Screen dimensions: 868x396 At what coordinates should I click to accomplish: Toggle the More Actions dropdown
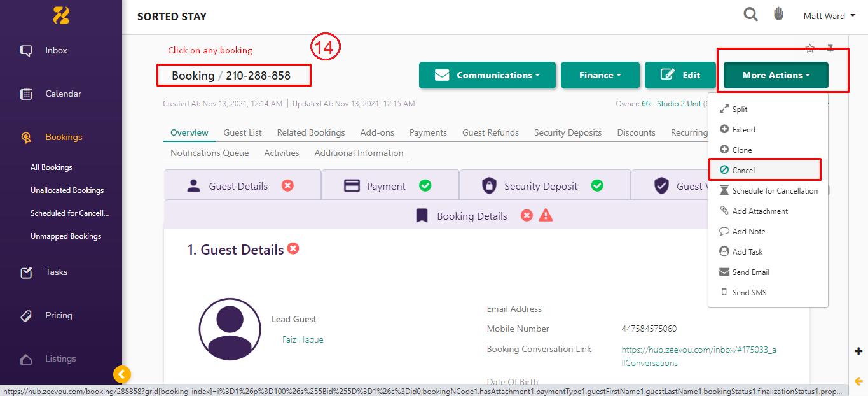(x=776, y=75)
